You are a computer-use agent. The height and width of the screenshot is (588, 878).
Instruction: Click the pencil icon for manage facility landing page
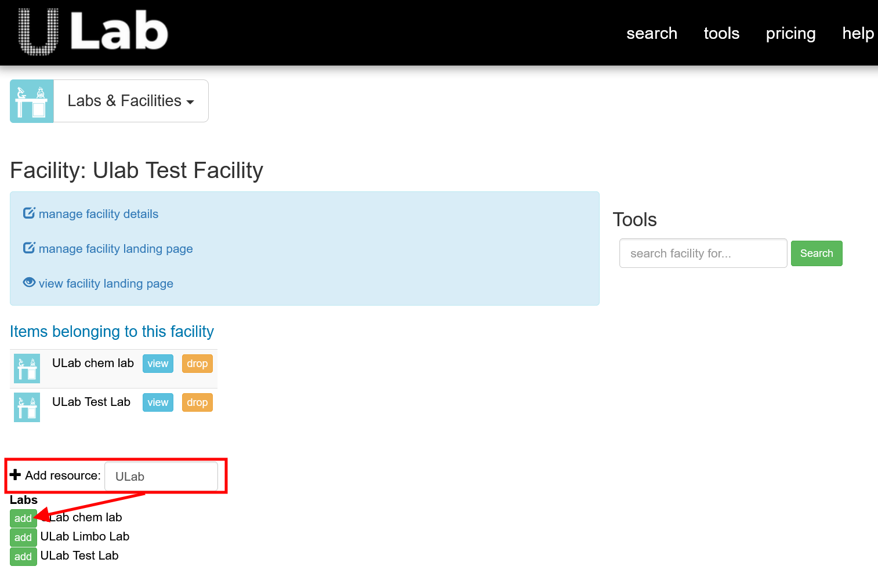click(29, 248)
